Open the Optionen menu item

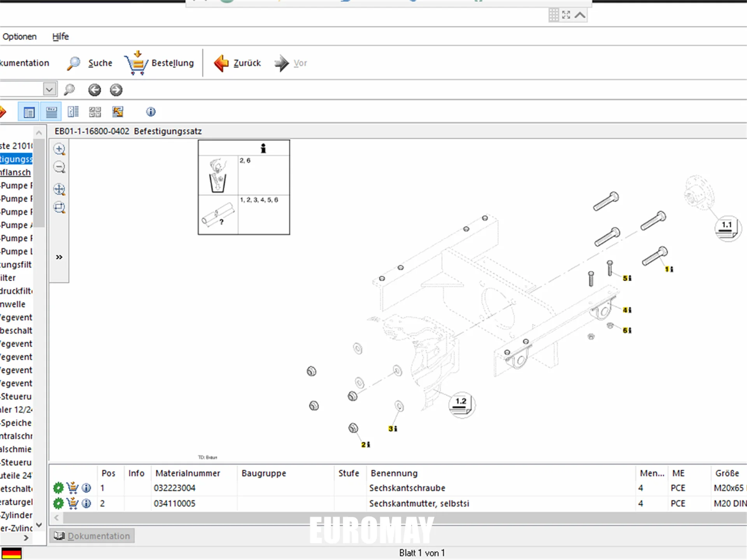19,37
